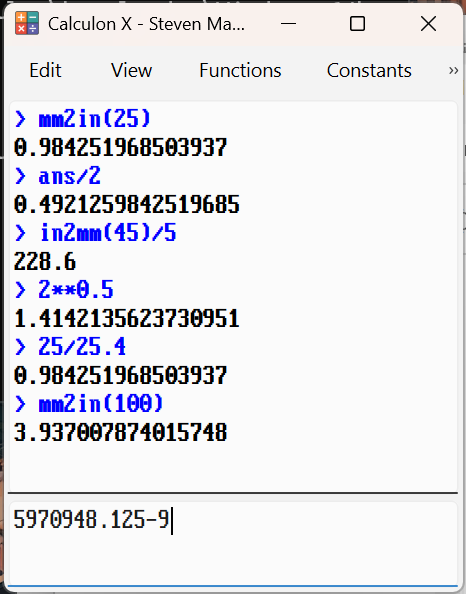Image resolution: width=466 pixels, height=594 pixels.
Task: Click the 2**0.5 history expression
Action: [75, 290]
